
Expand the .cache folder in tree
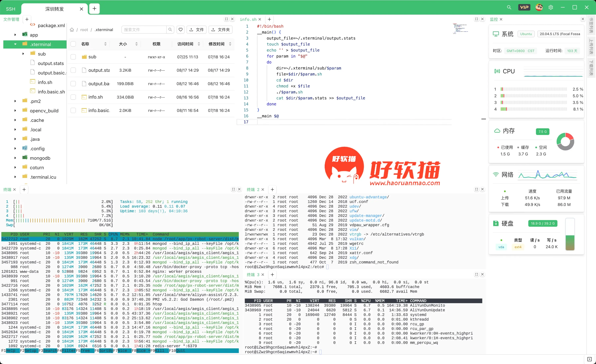(x=15, y=120)
